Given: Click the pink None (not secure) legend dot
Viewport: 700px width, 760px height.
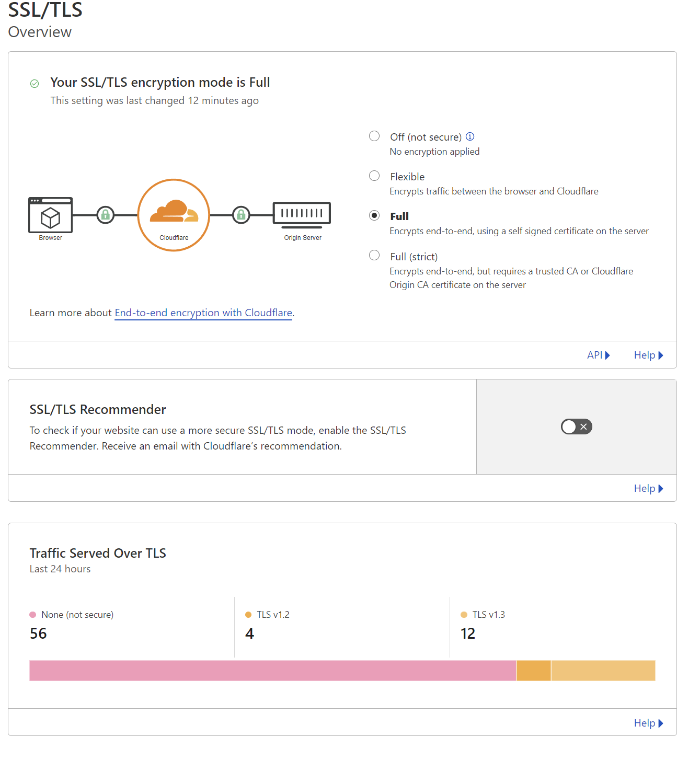Looking at the screenshot, I should [x=32, y=614].
